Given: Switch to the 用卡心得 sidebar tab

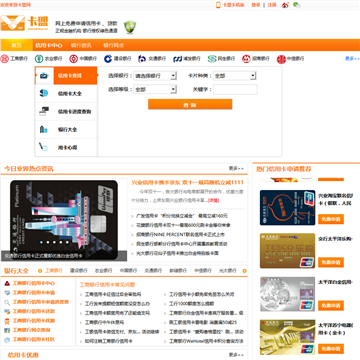Looking at the screenshot, I should [66, 147].
